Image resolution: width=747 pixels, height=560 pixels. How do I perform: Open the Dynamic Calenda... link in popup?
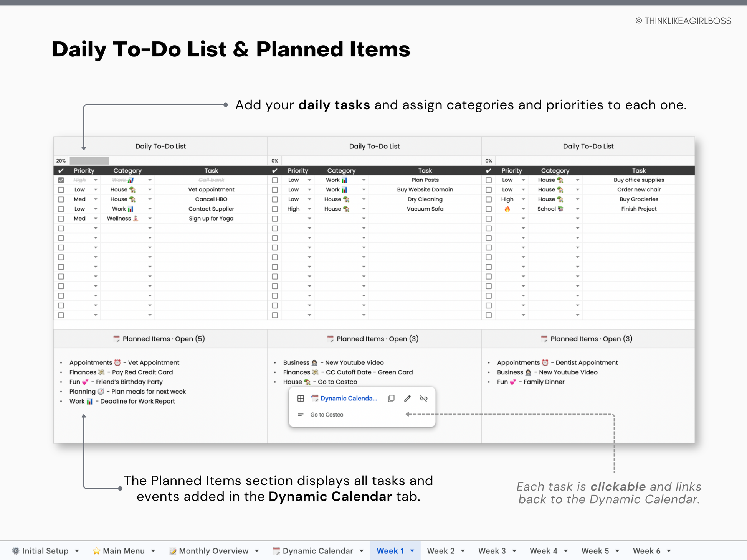coord(349,399)
